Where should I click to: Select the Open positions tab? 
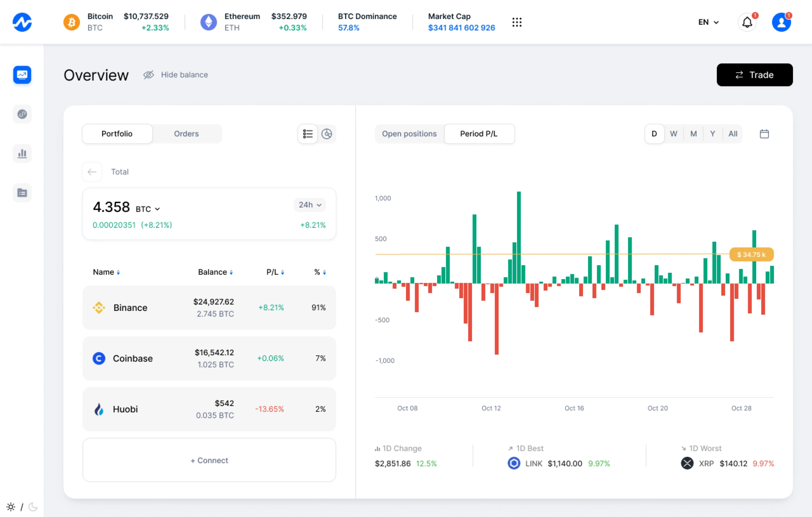tap(409, 134)
